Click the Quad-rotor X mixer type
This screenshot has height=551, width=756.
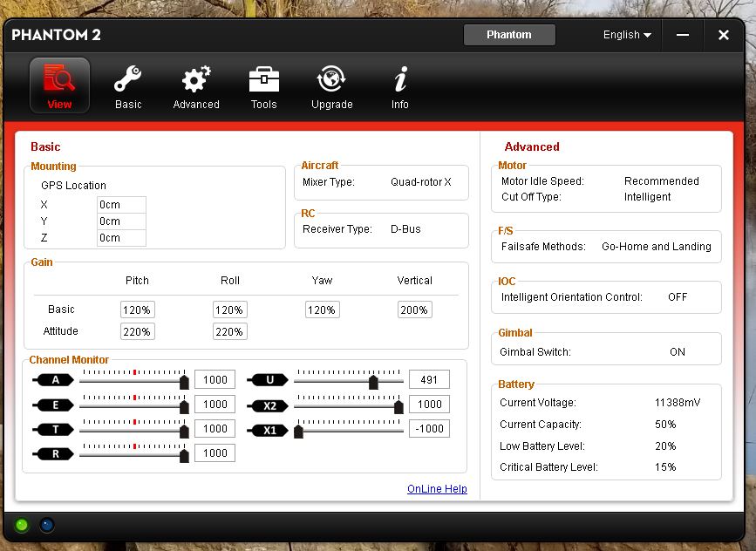(421, 181)
